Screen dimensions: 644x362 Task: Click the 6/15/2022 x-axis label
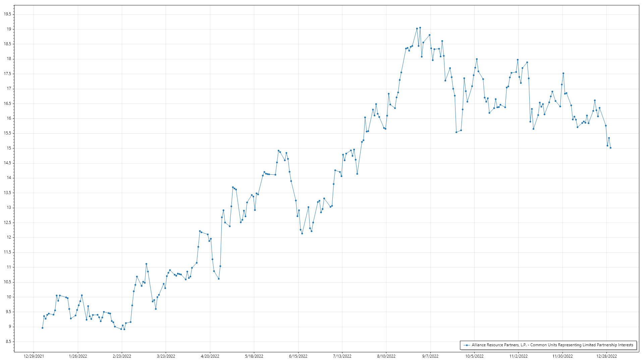click(298, 356)
